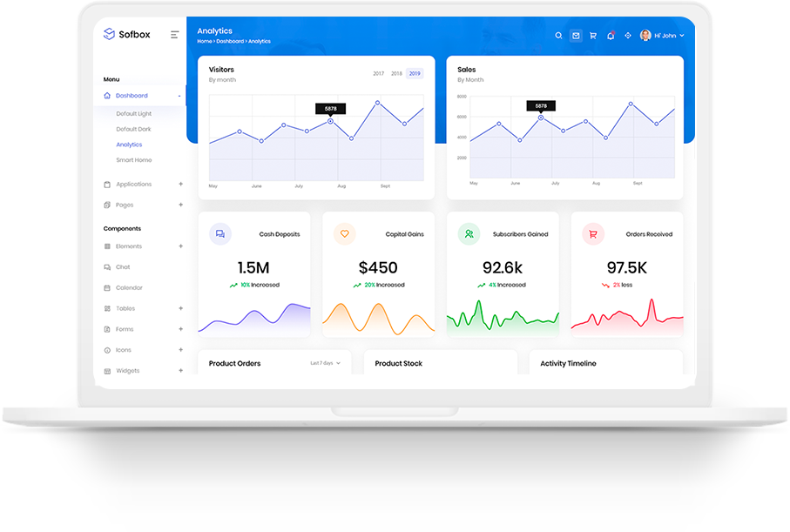Click the bank icon on Cash Deposits card
790x532 pixels.
tap(220, 233)
